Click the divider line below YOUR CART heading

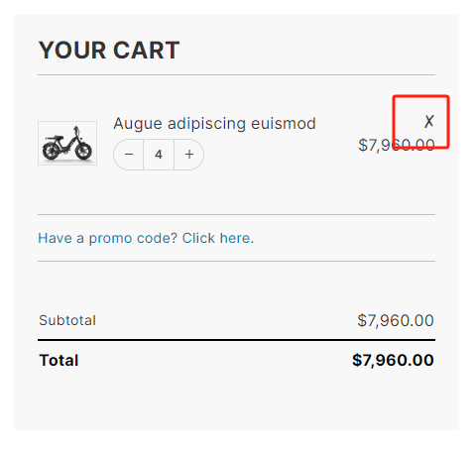coord(236,75)
